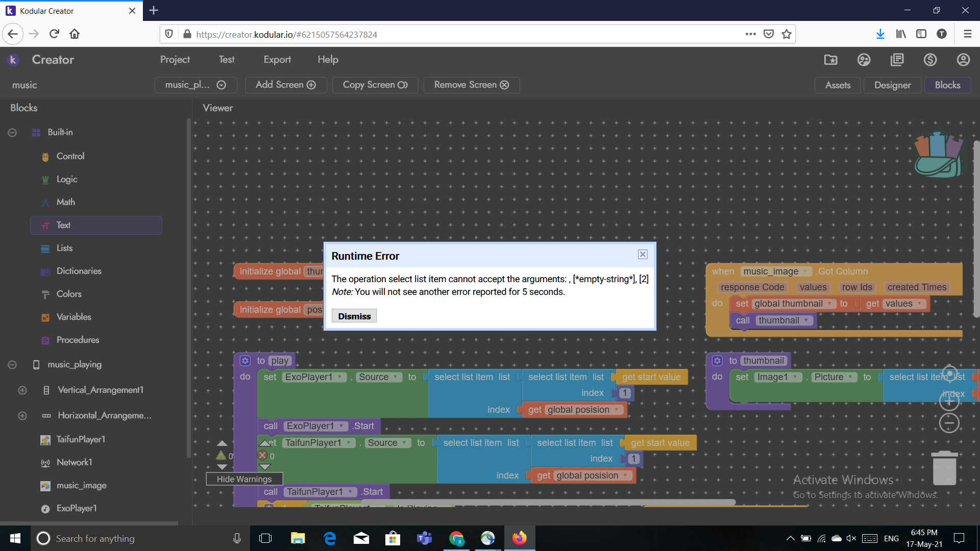The height and width of the screenshot is (551, 980).
Task: Expand Vertical_Arrangement1 in the tree
Action: [22, 390]
